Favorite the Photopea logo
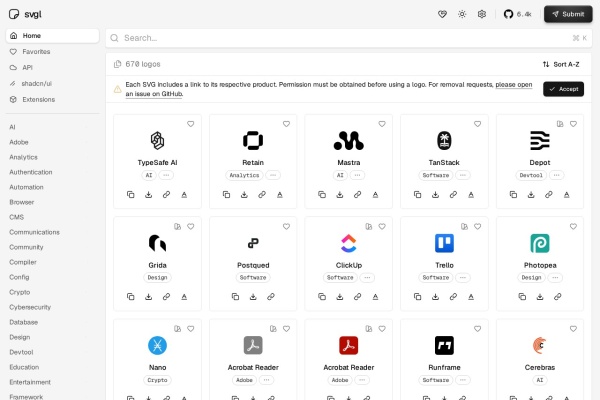Screen dimensions: 600x400 point(573,226)
